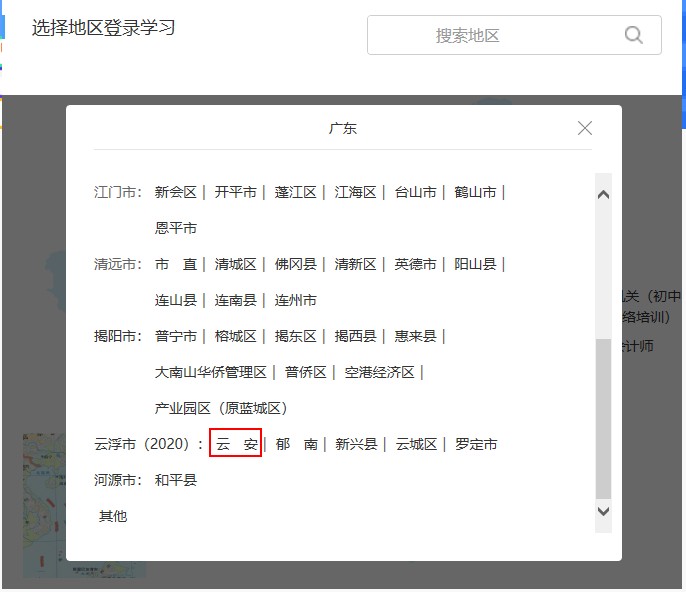The width and height of the screenshot is (686, 592).
Task: Click the 揭阳市 city label
Action: [x=118, y=336]
